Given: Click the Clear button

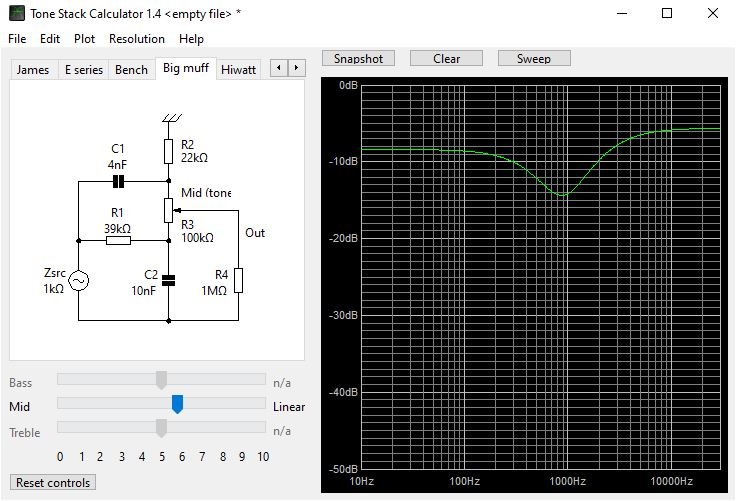Looking at the screenshot, I should (446, 59).
